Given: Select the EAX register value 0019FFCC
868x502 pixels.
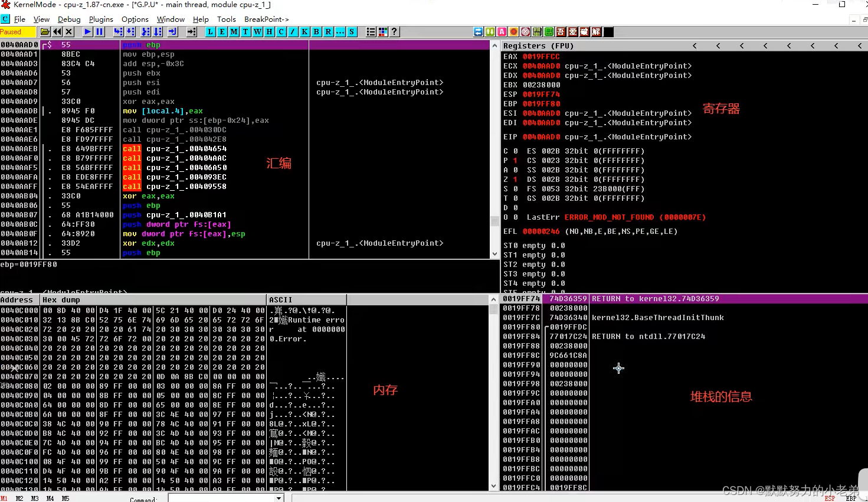Looking at the screenshot, I should (x=541, y=57).
